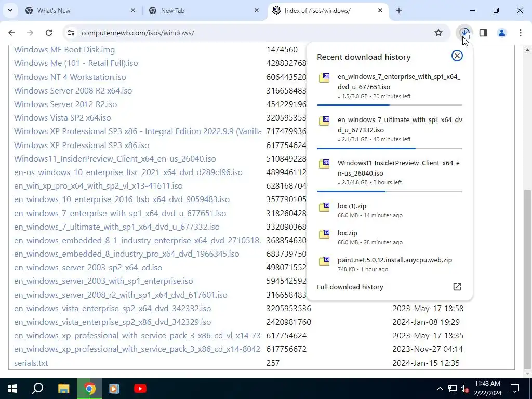Click the date 2024-Jan-15 12:35
This screenshot has height=399, width=532.
pyautogui.click(x=426, y=363)
